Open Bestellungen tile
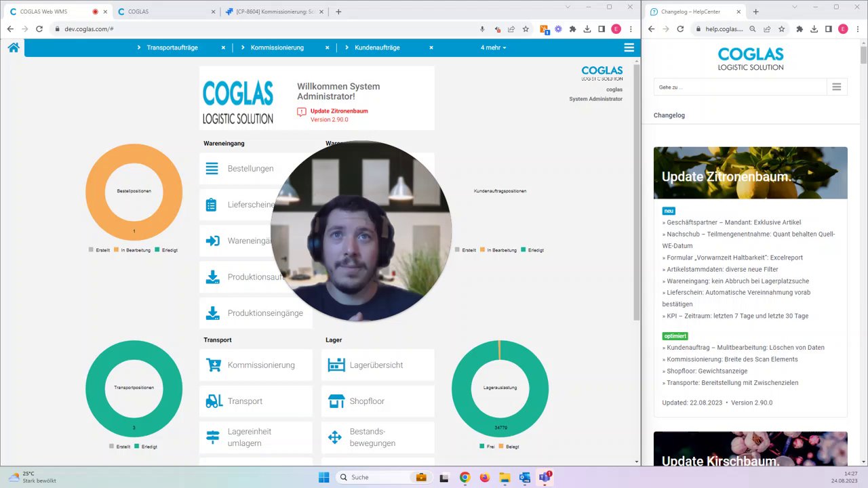 (x=256, y=169)
